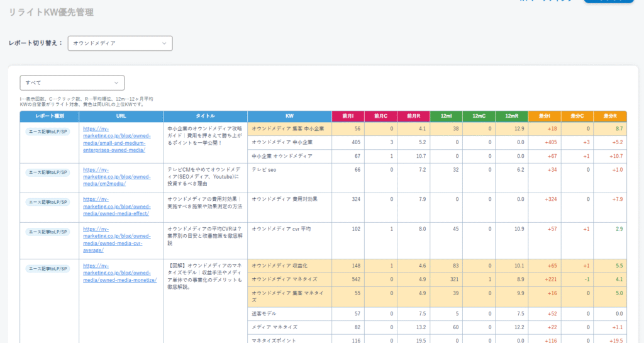Sort by the 差分C column header
644x343 pixels.
(577, 116)
